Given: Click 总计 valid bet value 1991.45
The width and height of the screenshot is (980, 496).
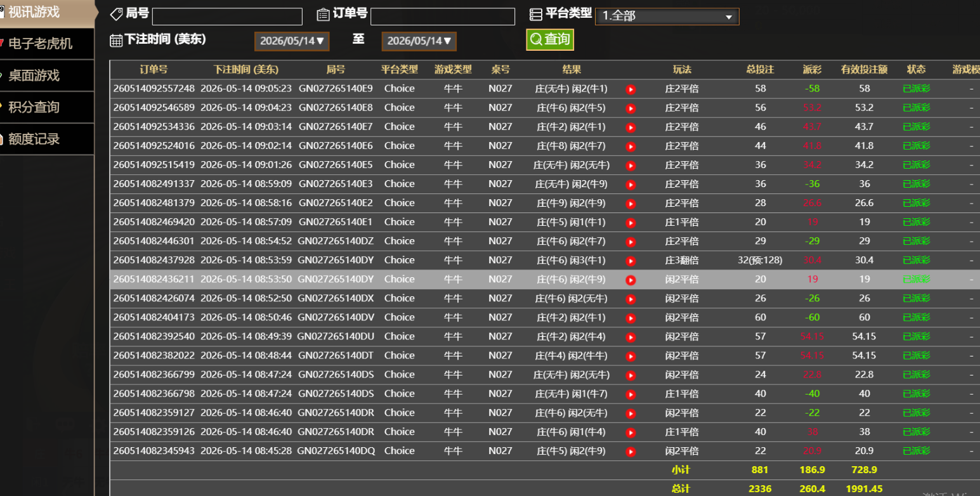Looking at the screenshot, I should click(864, 490).
